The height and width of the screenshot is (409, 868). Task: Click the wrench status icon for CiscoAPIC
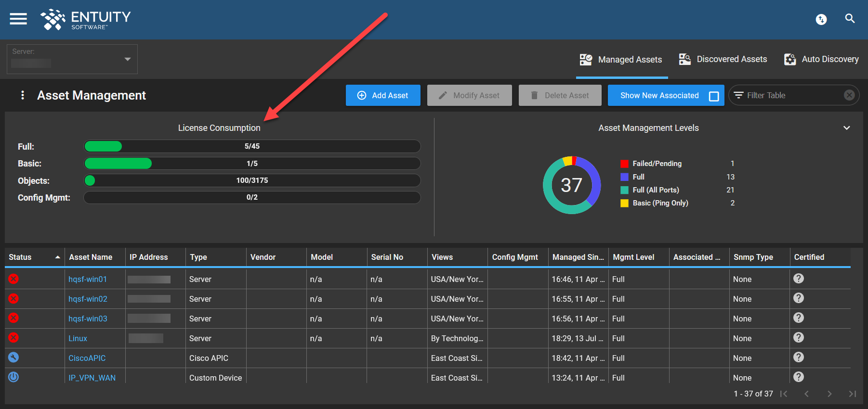[13, 357]
